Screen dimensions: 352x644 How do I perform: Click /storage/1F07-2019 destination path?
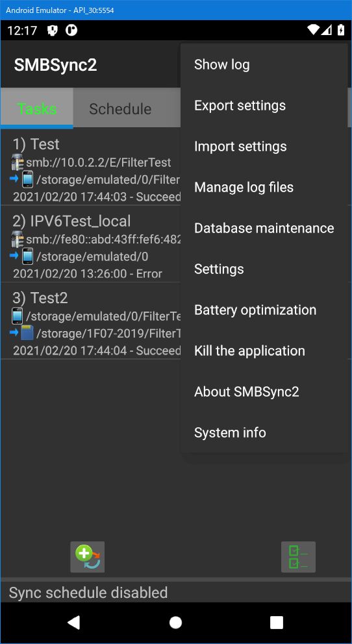pos(109,334)
